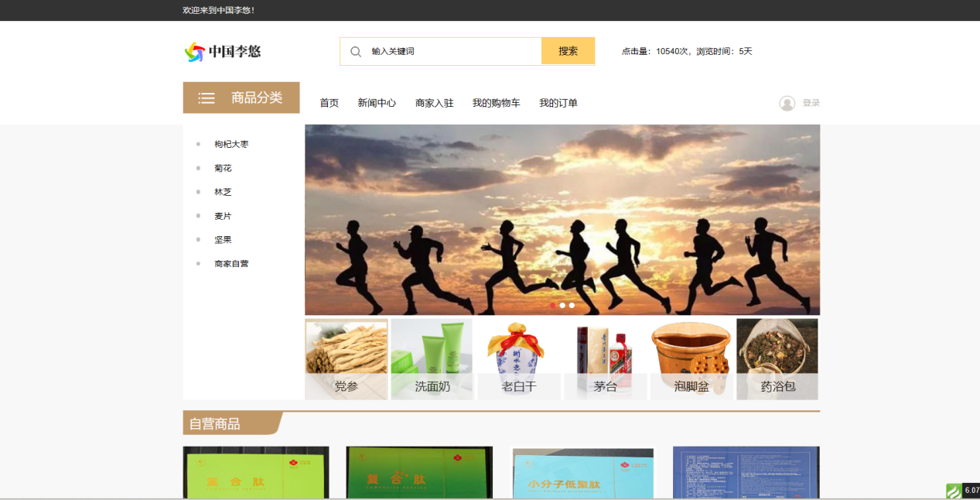The height and width of the screenshot is (500, 980).
Task: Open 我的购物车 from navigation bar
Action: [x=496, y=103]
